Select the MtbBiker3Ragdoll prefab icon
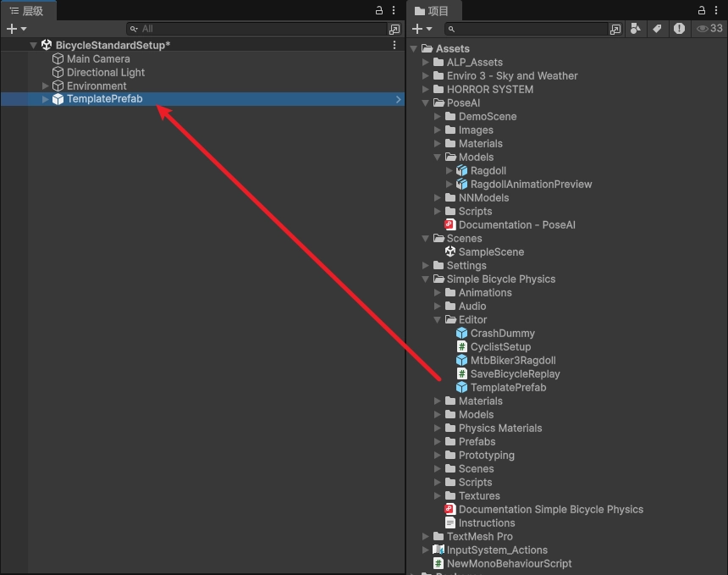Viewport: 728px width, 575px height. (461, 361)
